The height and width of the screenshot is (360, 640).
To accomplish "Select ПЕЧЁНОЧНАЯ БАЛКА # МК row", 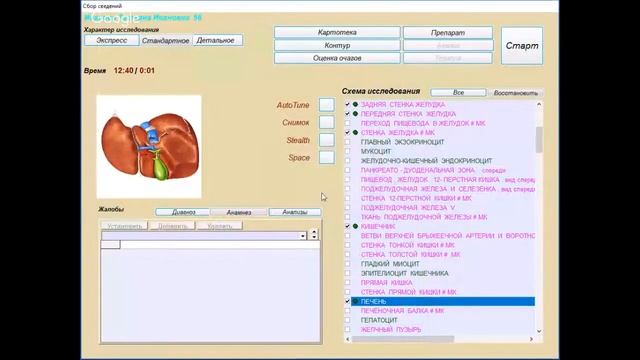I will (402, 311).
